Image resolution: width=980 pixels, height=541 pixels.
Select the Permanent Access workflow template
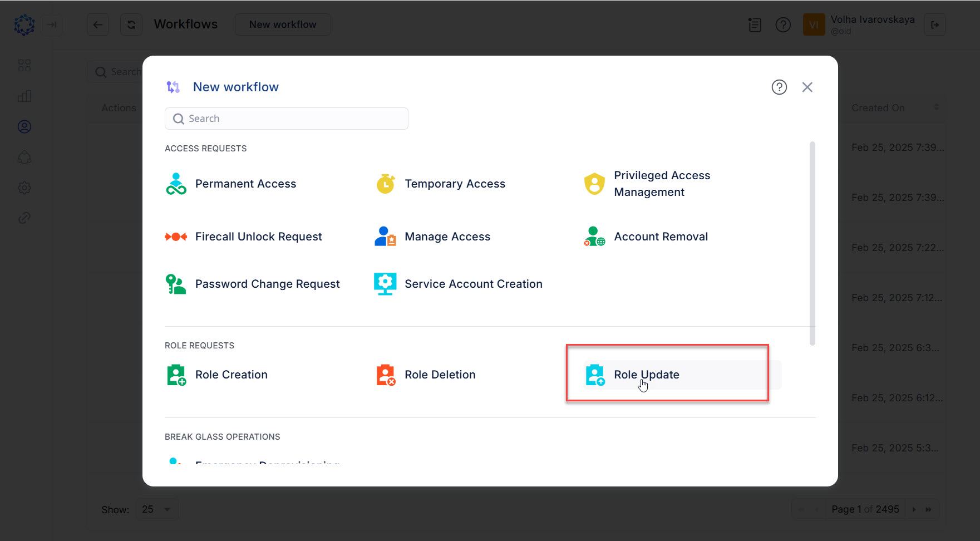(246, 183)
